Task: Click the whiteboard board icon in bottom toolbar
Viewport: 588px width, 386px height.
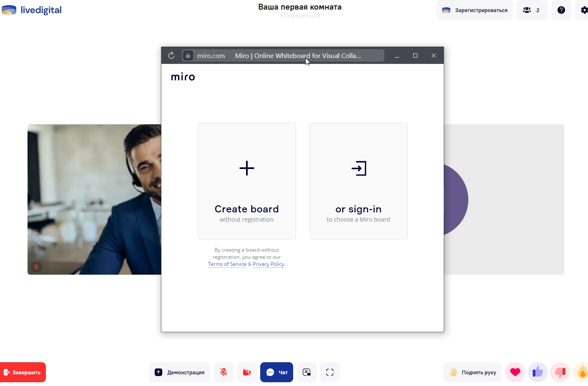Action: tap(307, 372)
